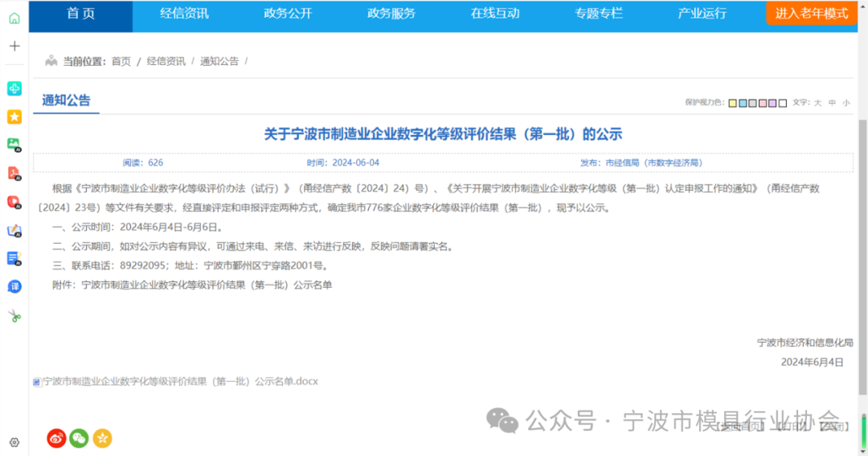This screenshot has width=868, height=456.
Task: Open the 政务服务 navigation menu
Action: [x=391, y=14]
